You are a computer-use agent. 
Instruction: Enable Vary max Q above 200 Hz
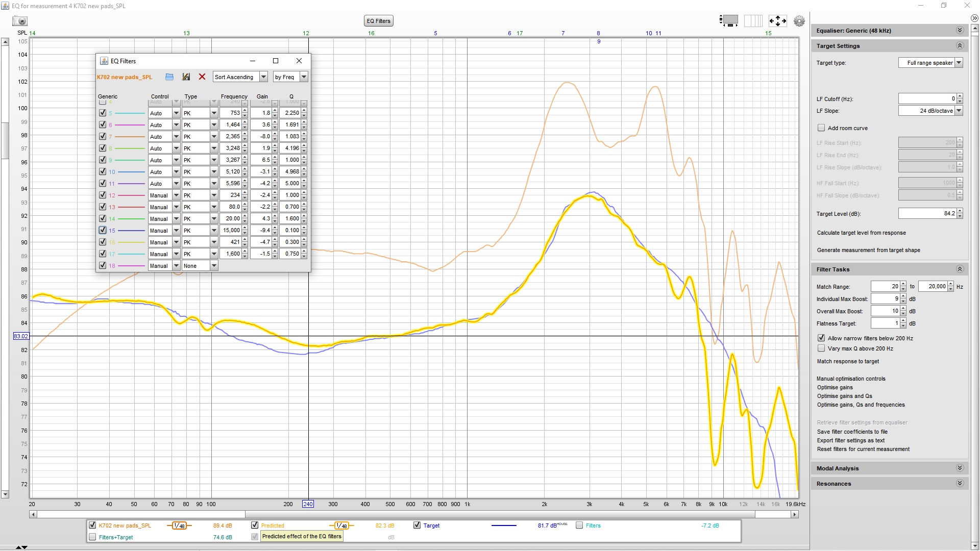[x=821, y=348]
